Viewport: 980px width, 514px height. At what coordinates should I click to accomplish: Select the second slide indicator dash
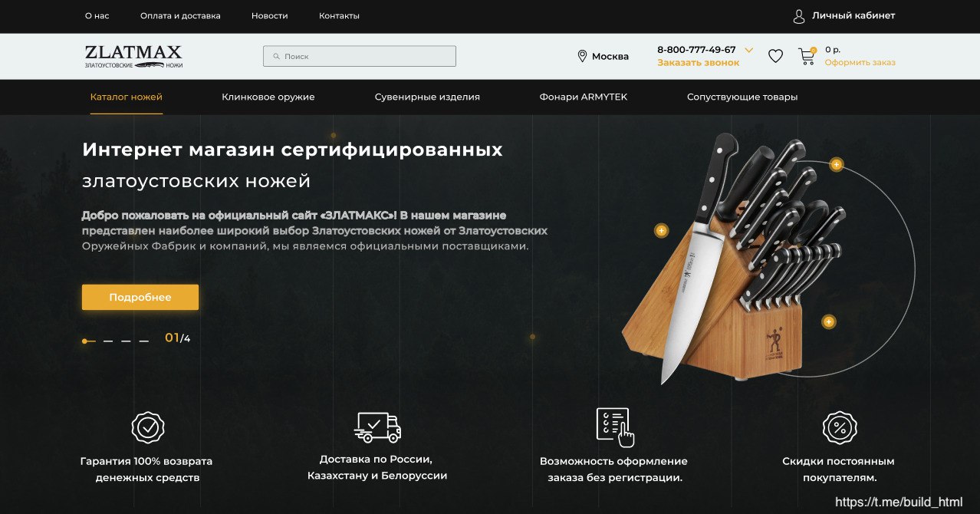tap(108, 341)
